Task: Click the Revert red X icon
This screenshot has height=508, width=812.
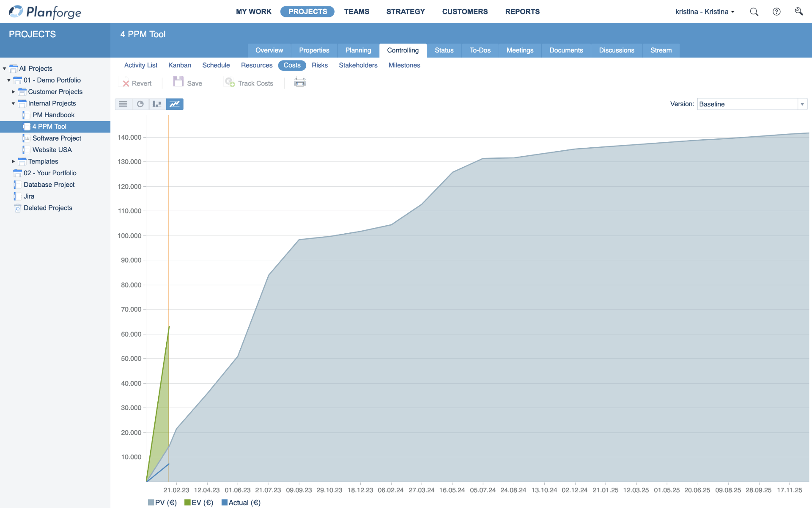Action: [126, 84]
